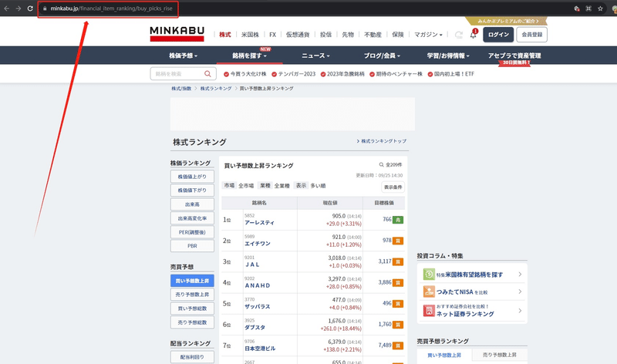Click the 会員登録 button
This screenshot has height=364, width=617.
(531, 35)
